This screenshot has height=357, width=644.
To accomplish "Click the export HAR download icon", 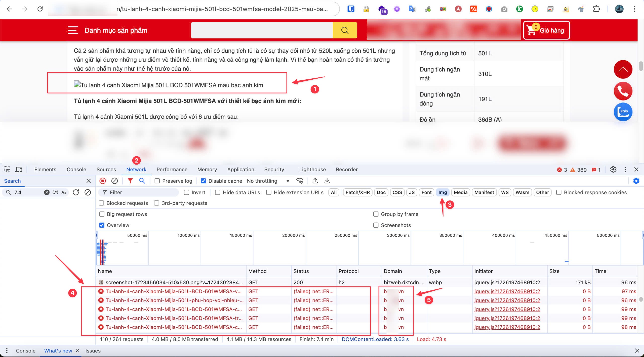I will [327, 181].
